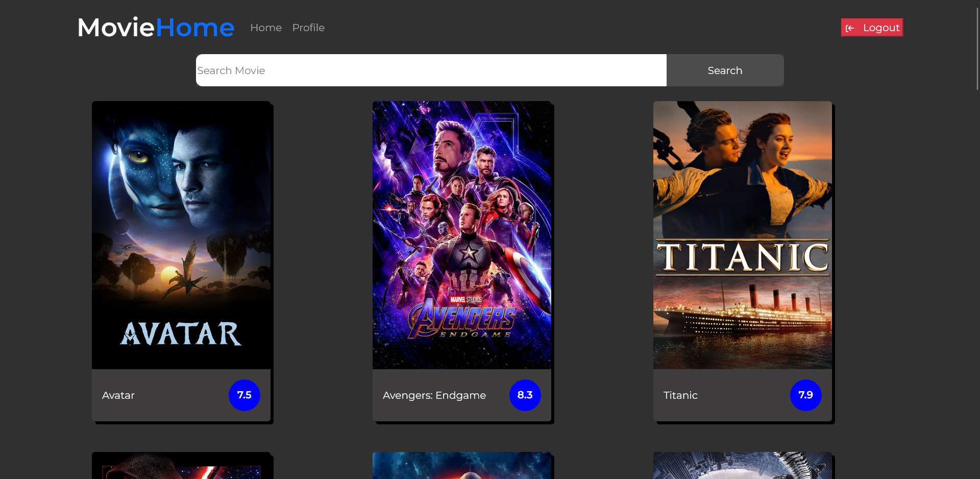Click inside the Search Movie field
The width and height of the screenshot is (980, 479).
[431, 70]
